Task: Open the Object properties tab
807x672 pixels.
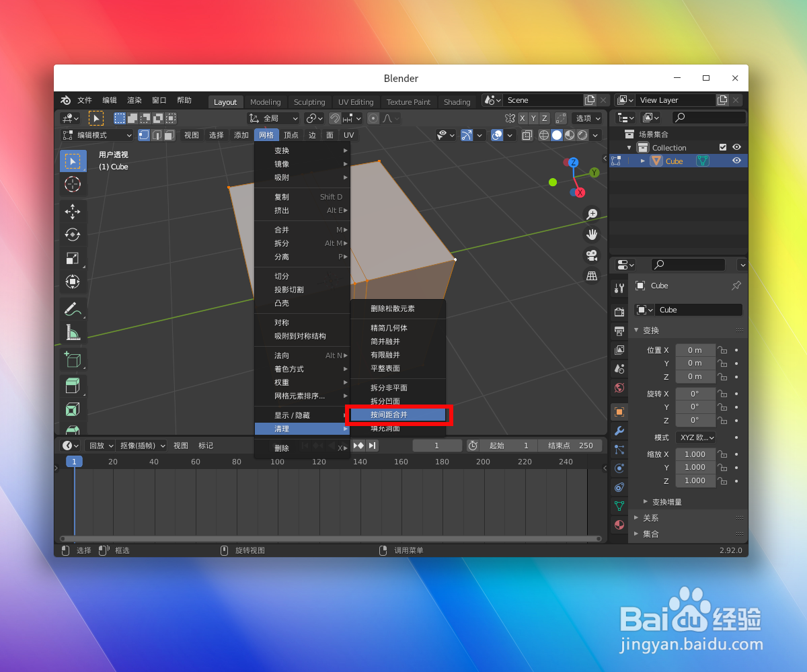Action: pos(619,412)
